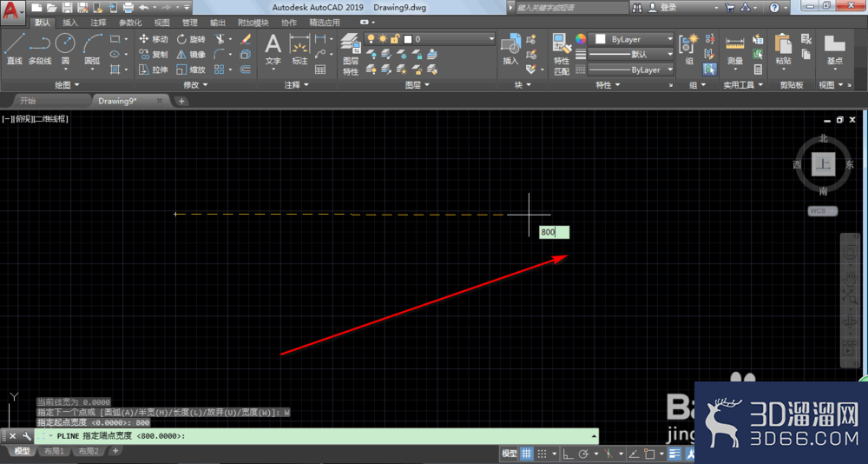Toggle polar tracking in status bar
Screen dimensions: 868x464
tap(583, 454)
